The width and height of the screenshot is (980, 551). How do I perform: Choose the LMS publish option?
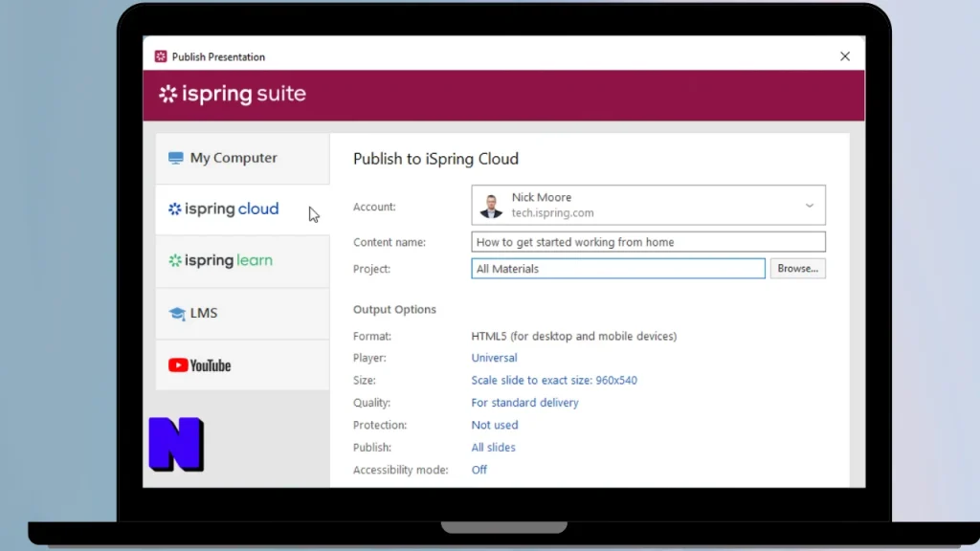coord(242,313)
